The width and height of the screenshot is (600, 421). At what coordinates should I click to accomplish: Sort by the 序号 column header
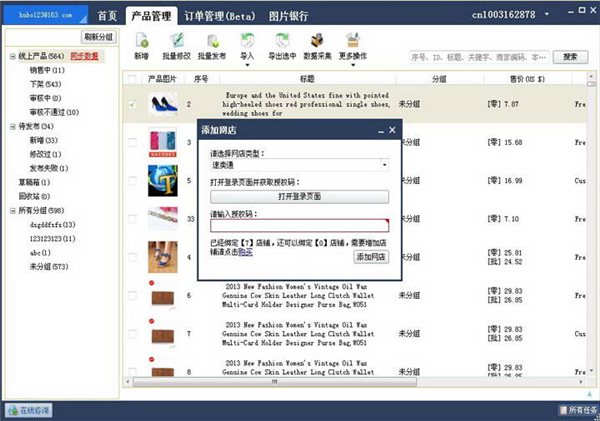[201, 79]
